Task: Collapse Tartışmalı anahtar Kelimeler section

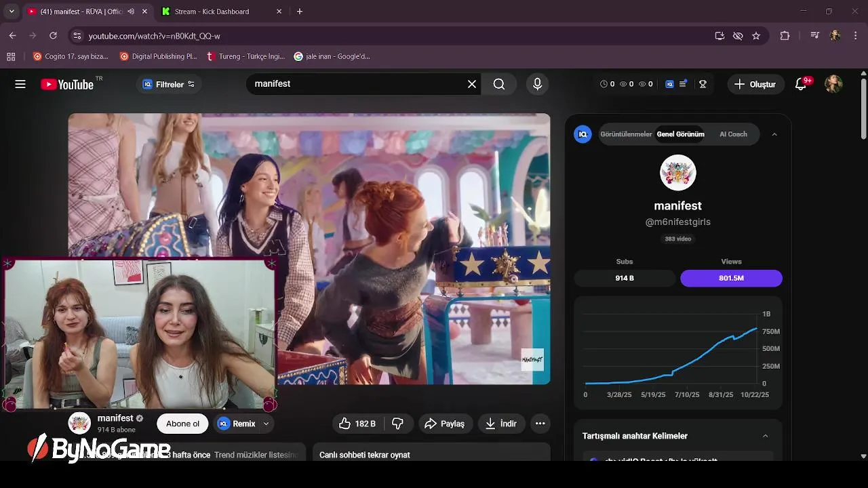Action: pos(766,436)
